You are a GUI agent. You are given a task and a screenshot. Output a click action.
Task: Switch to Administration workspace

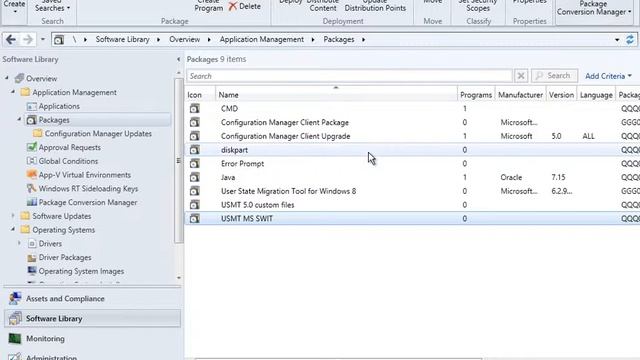point(93,356)
